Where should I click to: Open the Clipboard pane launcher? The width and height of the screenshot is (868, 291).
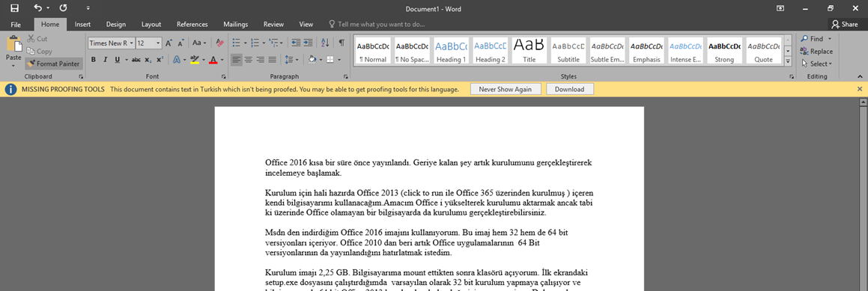81,76
